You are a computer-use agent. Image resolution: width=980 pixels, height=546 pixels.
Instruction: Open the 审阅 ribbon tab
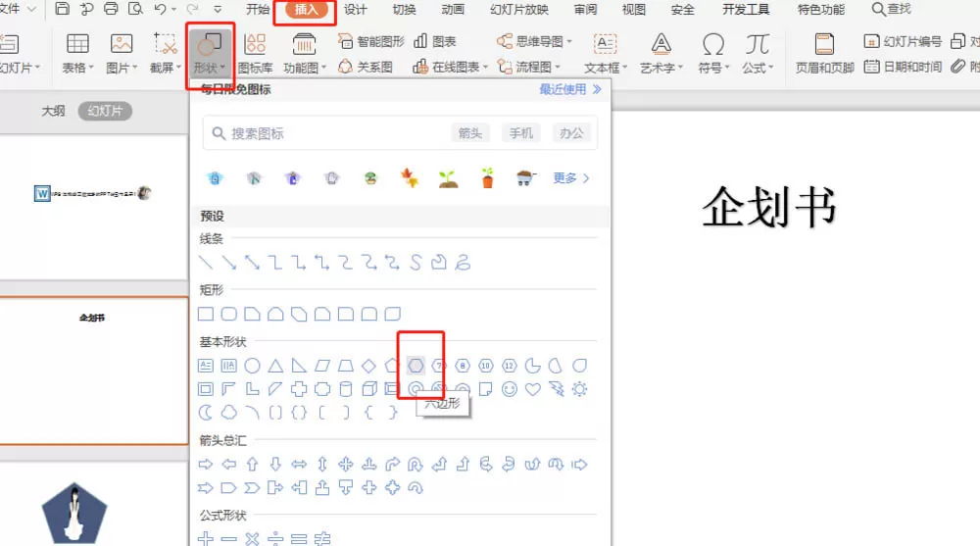(585, 10)
